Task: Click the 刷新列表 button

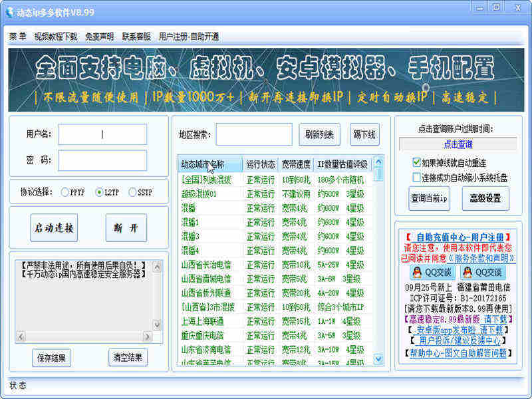Action: 319,134
